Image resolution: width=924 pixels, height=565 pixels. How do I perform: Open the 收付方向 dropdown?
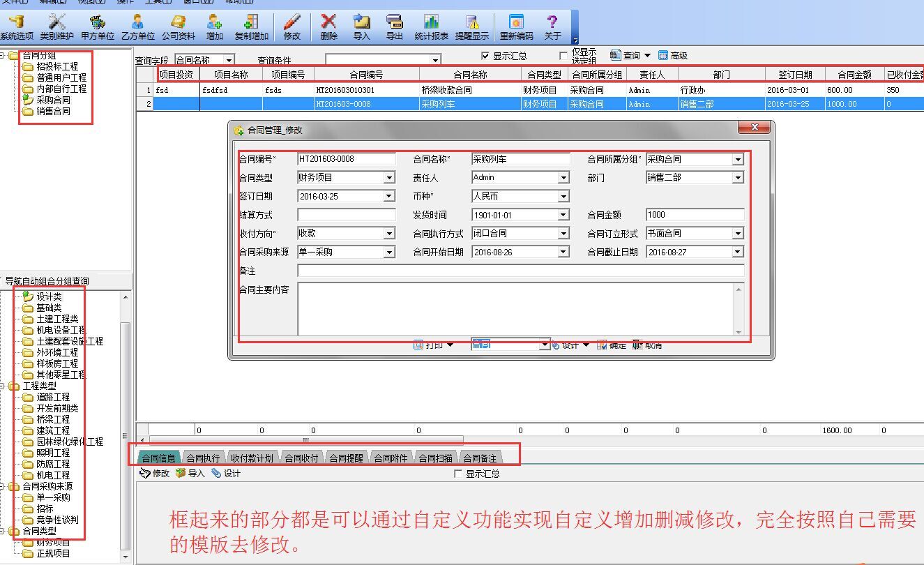point(389,234)
